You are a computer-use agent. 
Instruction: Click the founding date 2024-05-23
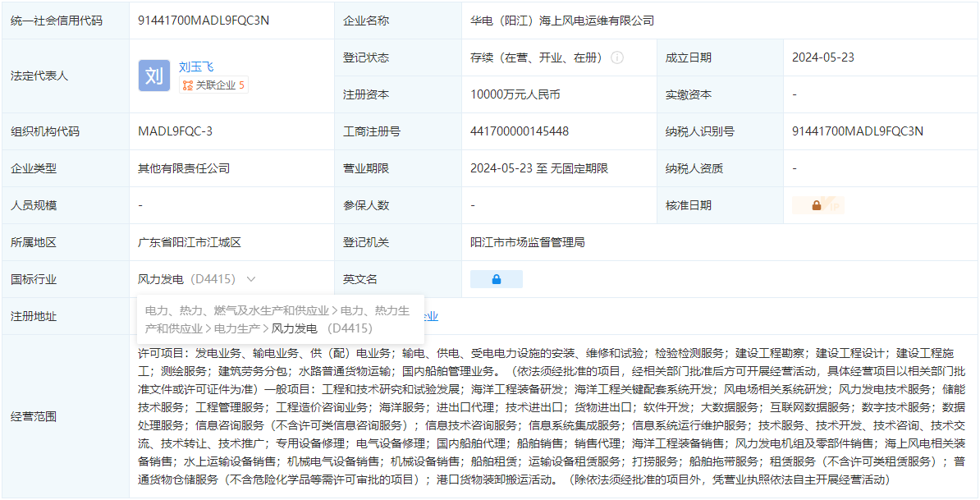pos(822,57)
